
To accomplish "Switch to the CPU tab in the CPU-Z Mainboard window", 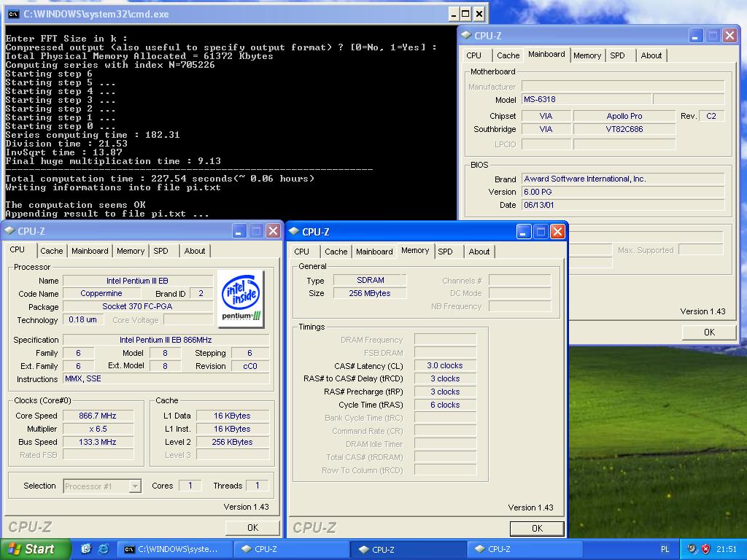I will pos(474,55).
